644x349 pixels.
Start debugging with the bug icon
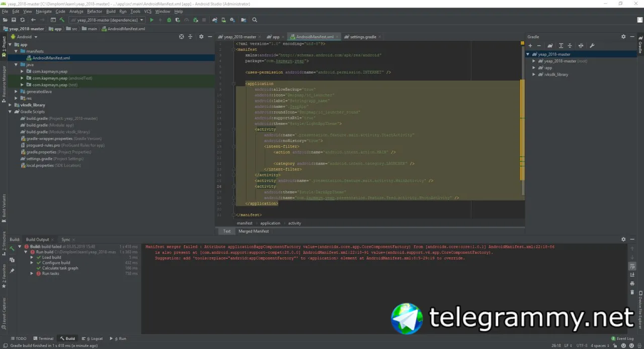point(169,20)
